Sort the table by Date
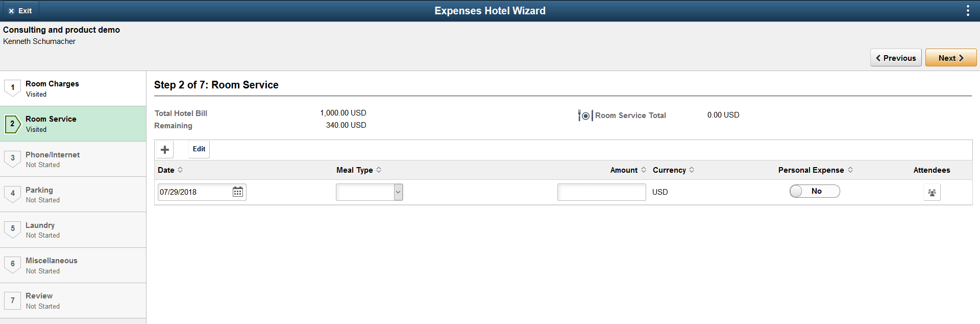 coord(180,170)
